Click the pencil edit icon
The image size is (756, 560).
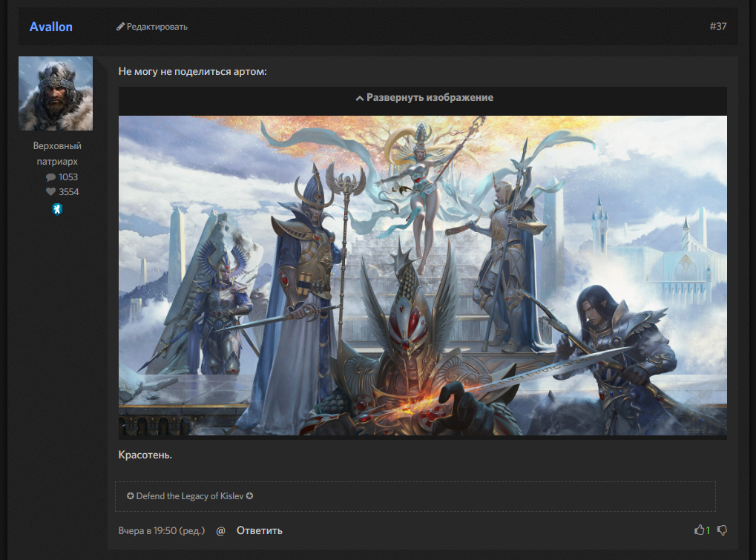coord(120,27)
